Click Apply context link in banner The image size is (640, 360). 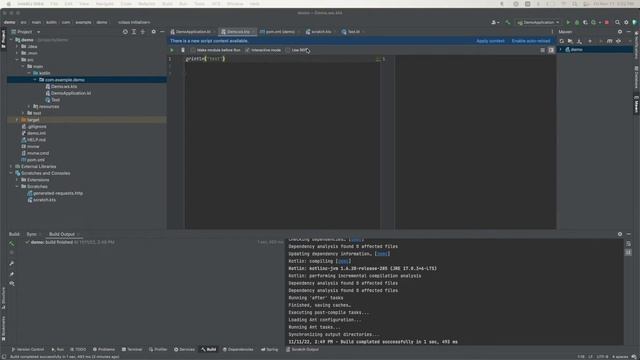tap(490, 41)
